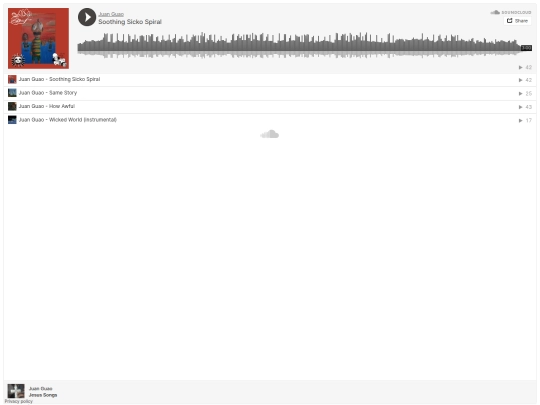Screen dimensions: 540x405
Task: Click the Wicked World small thumbnail
Action: coord(12,120)
